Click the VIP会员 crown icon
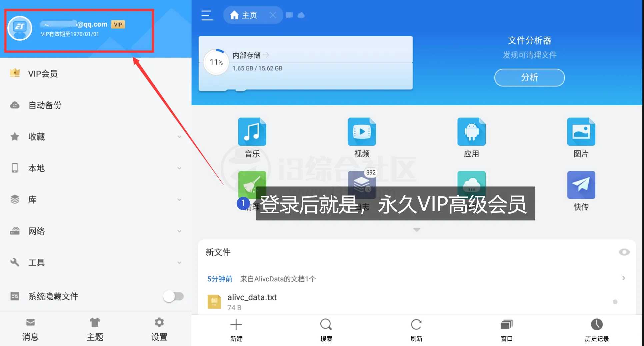This screenshot has width=644, height=346. click(x=15, y=73)
